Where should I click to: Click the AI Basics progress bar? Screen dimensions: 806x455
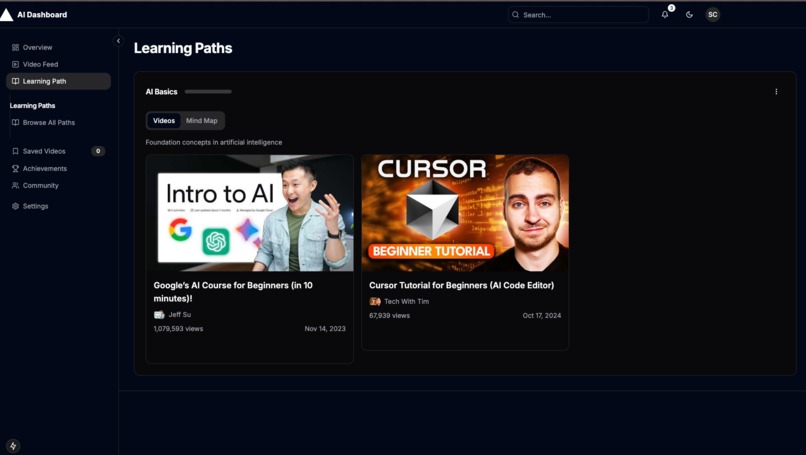208,92
